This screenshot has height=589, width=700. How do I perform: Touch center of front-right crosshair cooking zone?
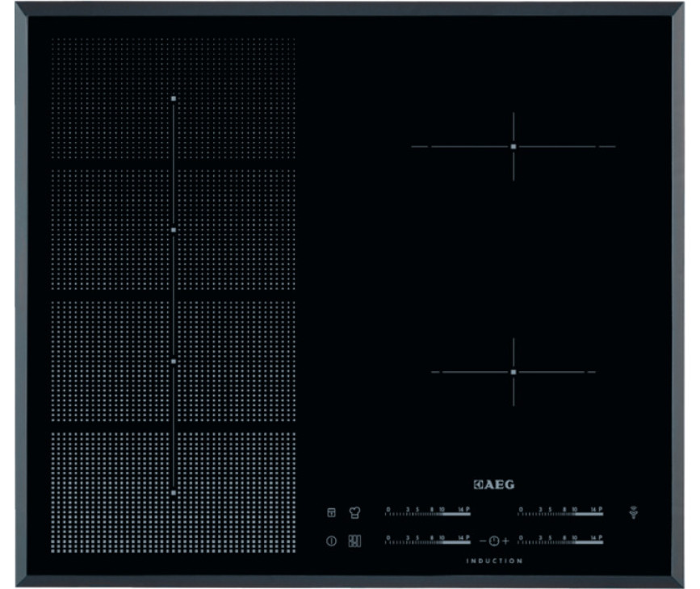[x=513, y=372]
